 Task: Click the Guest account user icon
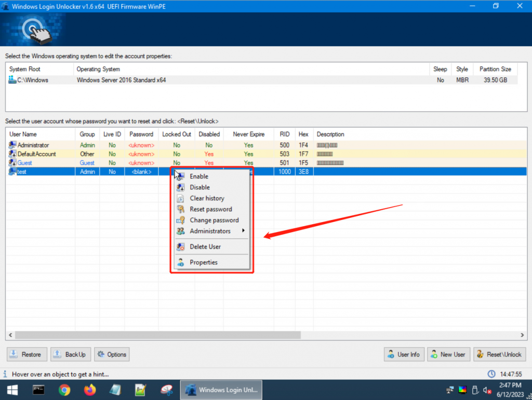(x=12, y=163)
